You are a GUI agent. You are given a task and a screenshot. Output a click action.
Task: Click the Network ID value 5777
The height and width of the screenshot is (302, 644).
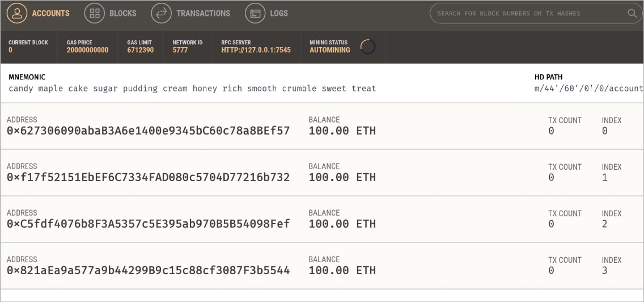click(x=180, y=50)
